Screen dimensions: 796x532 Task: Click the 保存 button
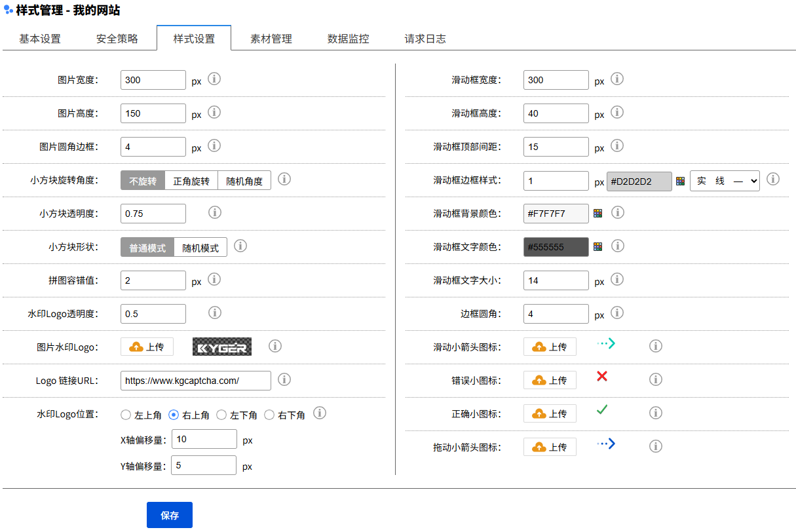(169, 515)
